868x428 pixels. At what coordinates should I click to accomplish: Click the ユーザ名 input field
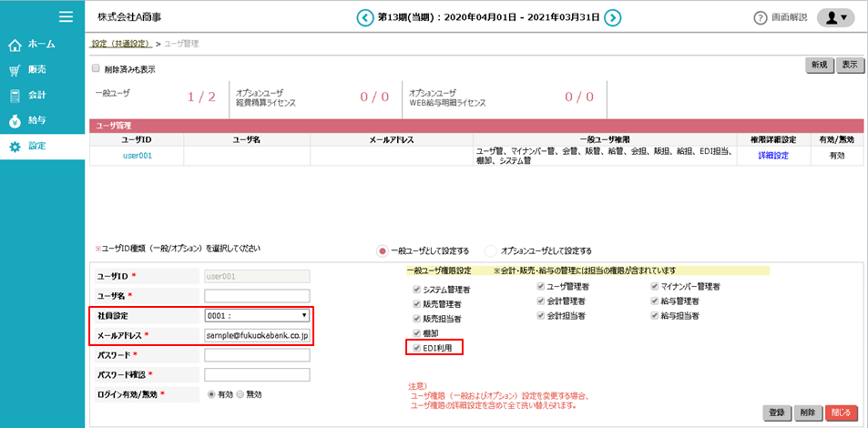pyautogui.click(x=257, y=296)
